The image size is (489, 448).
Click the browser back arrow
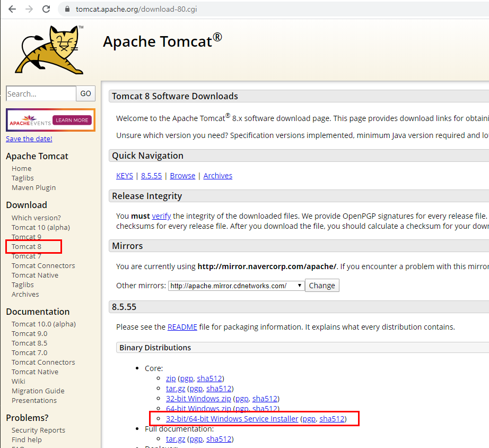tap(12, 9)
